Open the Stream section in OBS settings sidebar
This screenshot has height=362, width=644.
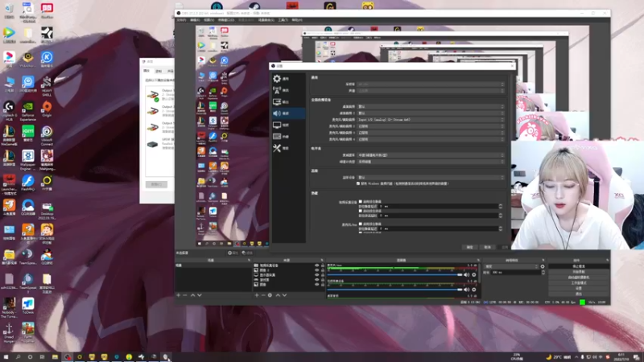tap(288, 90)
